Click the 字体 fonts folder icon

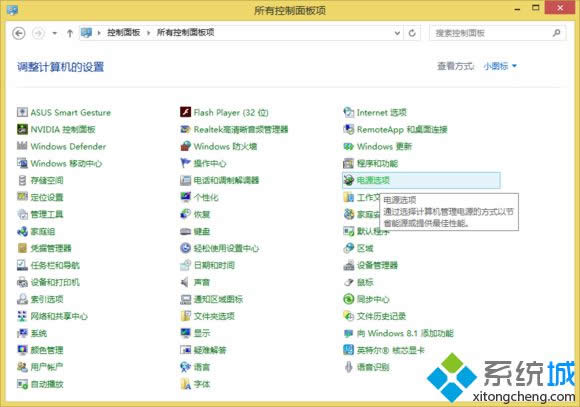pyautogui.click(x=185, y=384)
